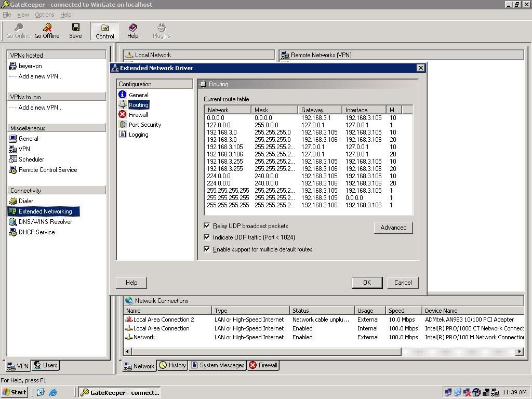Image resolution: width=532 pixels, height=399 pixels.
Task: Select the route row for network 127.0.0.0
Action: (x=308, y=125)
